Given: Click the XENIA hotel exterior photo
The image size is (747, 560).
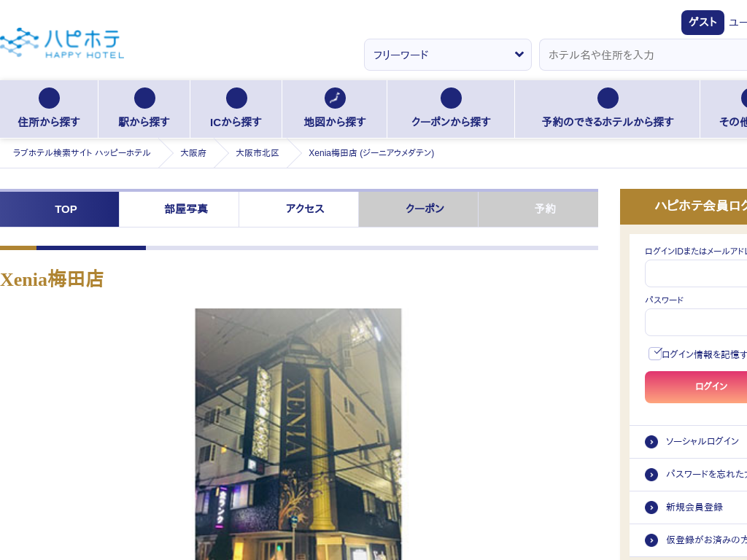Looking at the screenshot, I should 298,435.
